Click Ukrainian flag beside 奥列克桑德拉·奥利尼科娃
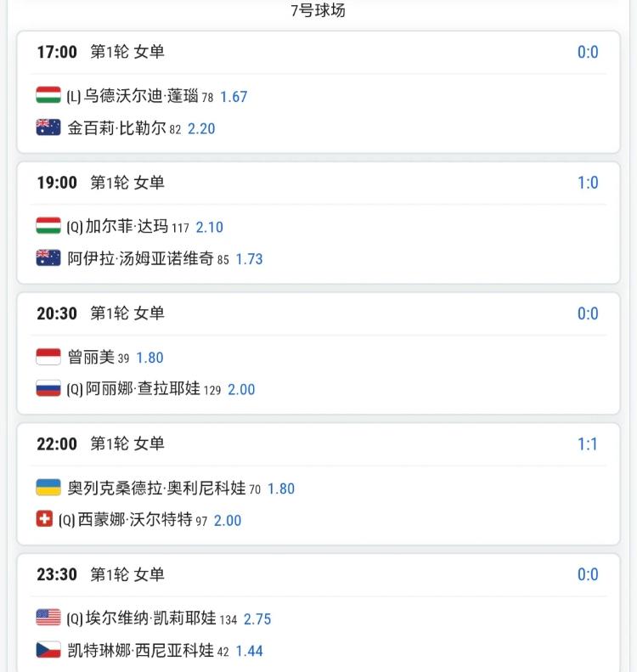637x672 pixels. pyautogui.click(x=48, y=488)
